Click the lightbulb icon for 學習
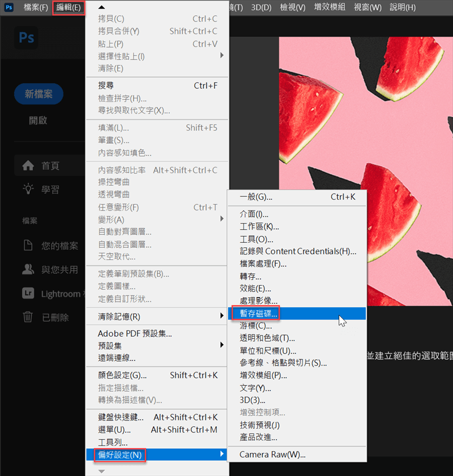 click(28, 189)
